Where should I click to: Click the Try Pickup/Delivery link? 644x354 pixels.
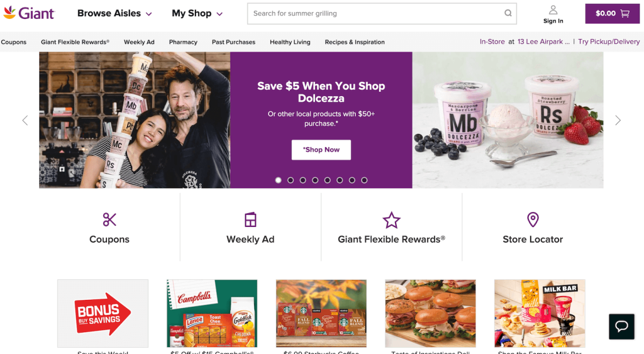[609, 42]
